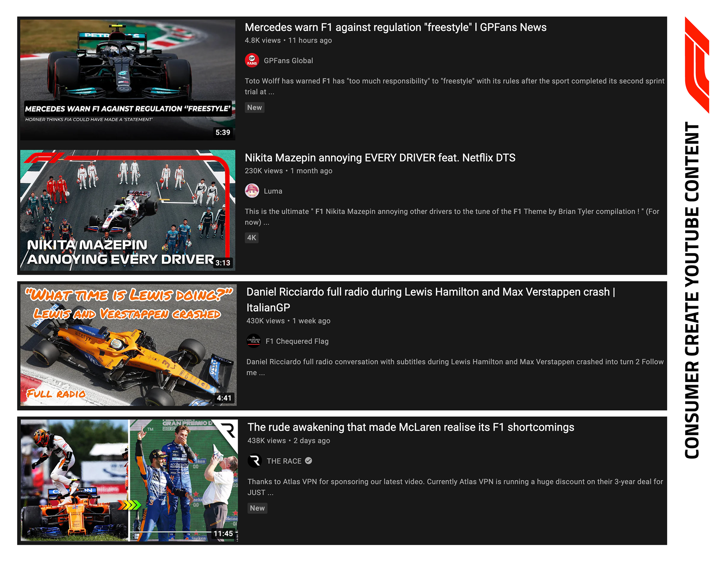Open the Luma channel avatar
Image resolution: width=728 pixels, height=563 pixels.
pyautogui.click(x=252, y=191)
